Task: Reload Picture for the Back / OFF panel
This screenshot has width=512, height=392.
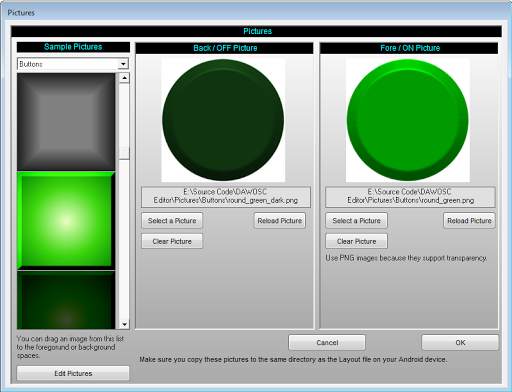Action: pos(280,221)
